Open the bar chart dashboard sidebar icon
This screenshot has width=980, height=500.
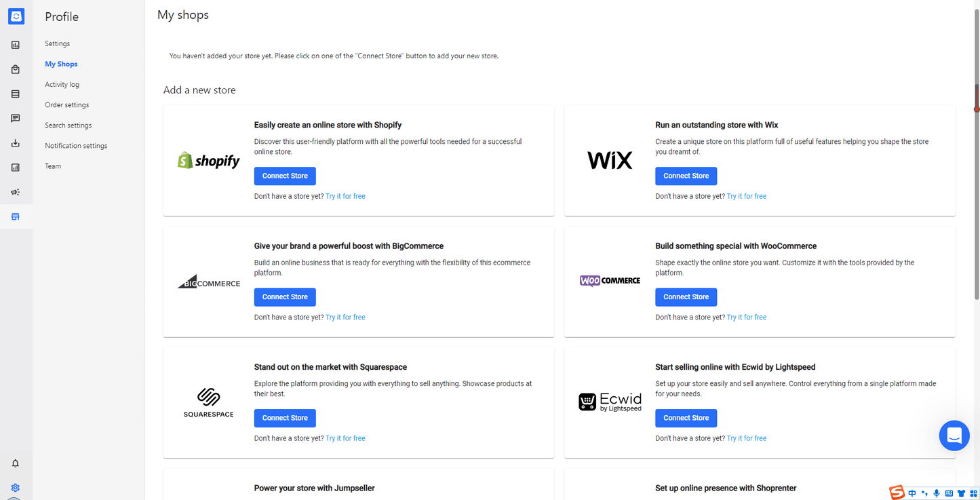(16, 45)
